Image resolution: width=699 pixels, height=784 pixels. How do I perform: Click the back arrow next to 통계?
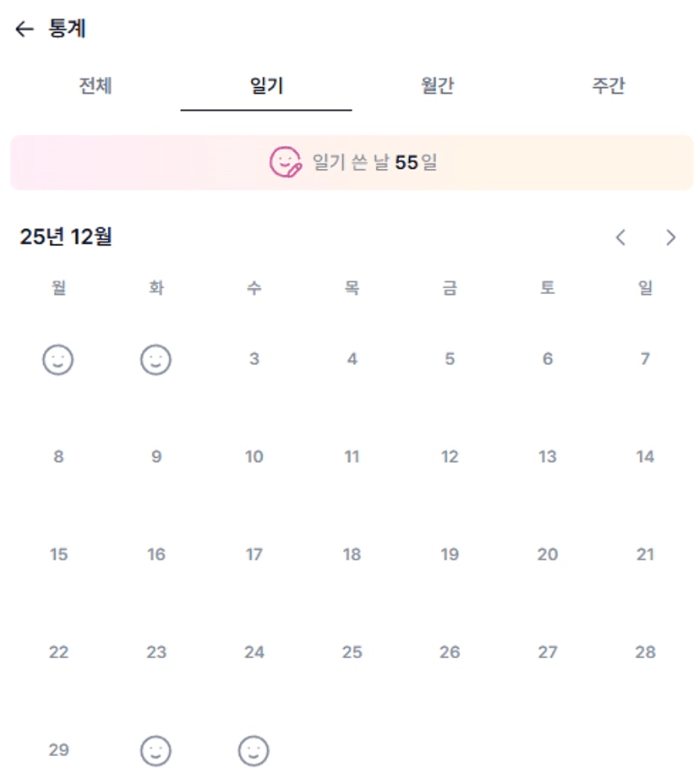point(25,30)
